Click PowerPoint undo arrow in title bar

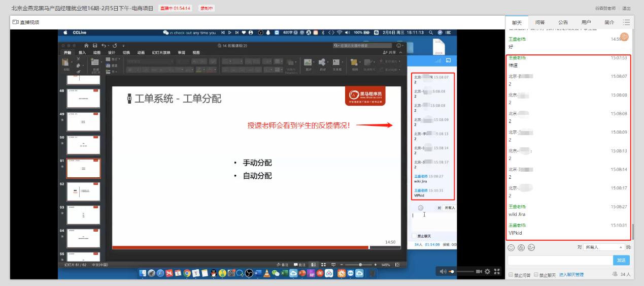pos(104,46)
